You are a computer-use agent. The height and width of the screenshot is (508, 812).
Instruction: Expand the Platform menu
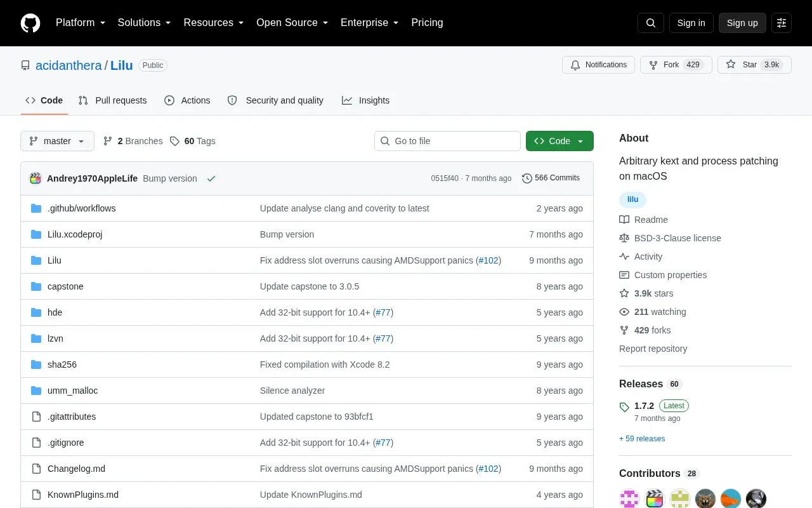coord(80,23)
